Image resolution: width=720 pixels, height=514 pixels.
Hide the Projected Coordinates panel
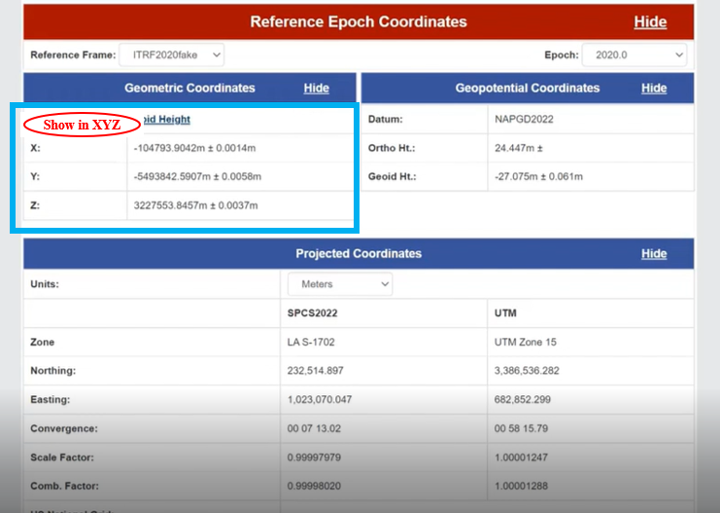point(654,254)
